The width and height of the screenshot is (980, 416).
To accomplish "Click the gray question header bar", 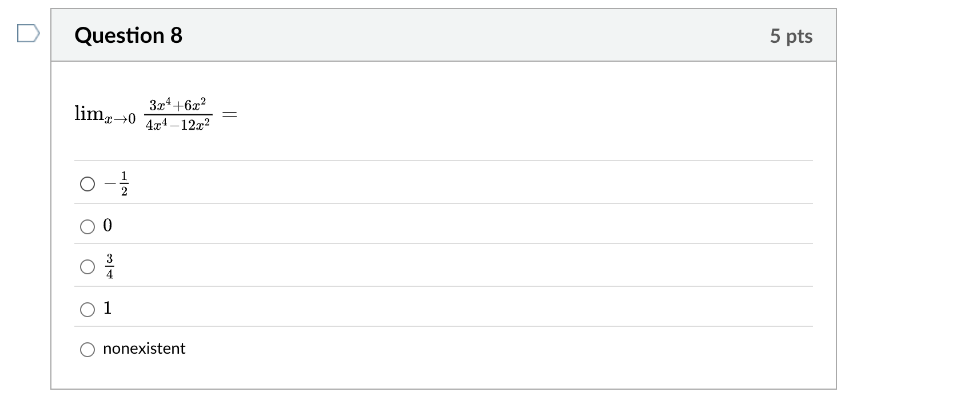I will click(x=457, y=35).
